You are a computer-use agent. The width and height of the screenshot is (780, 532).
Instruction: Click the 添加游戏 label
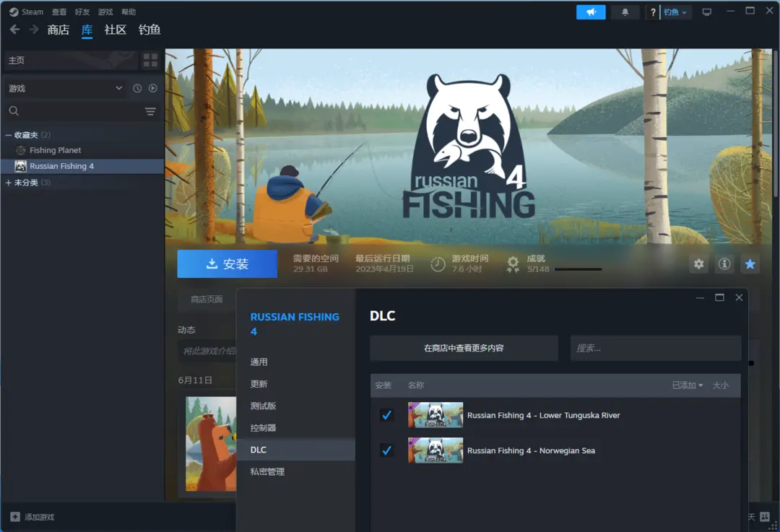point(40,517)
